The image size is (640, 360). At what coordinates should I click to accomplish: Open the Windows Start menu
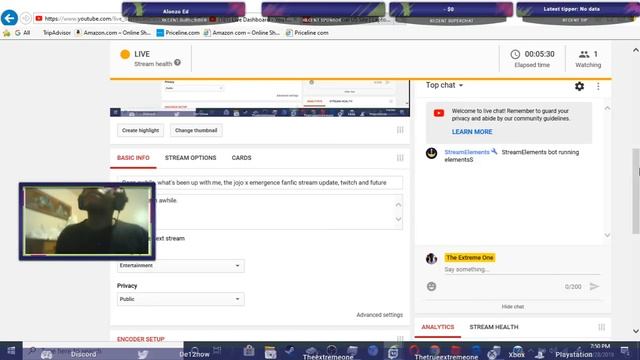pyautogui.click(x=11, y=351)
